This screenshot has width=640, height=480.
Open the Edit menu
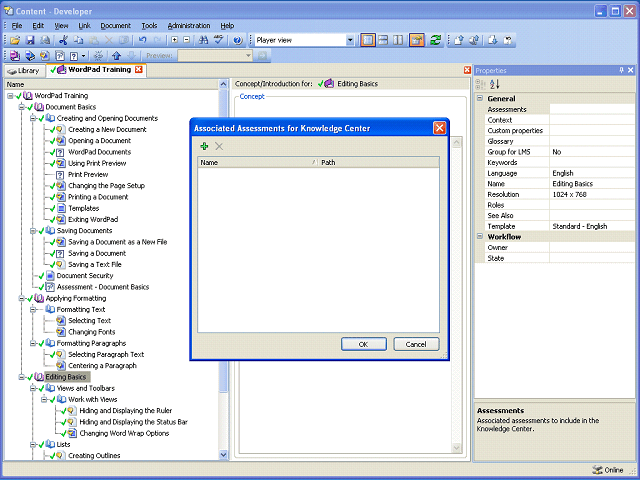click(x=38, y=26)
